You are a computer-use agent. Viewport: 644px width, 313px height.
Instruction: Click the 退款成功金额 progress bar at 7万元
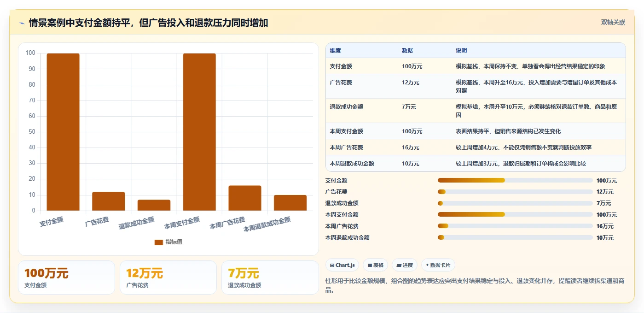click(x=515, y=203)
